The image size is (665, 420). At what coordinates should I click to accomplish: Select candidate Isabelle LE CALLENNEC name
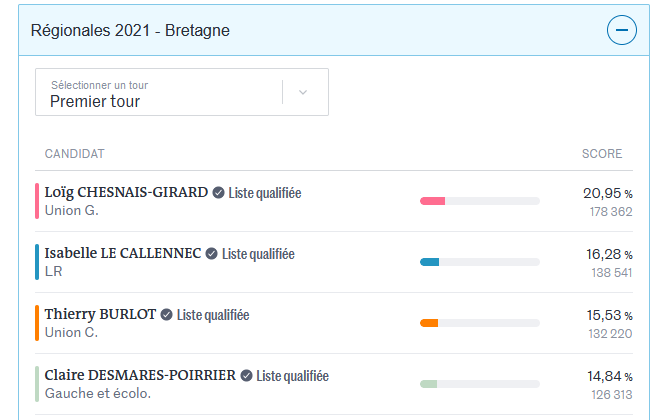[123, 254]
